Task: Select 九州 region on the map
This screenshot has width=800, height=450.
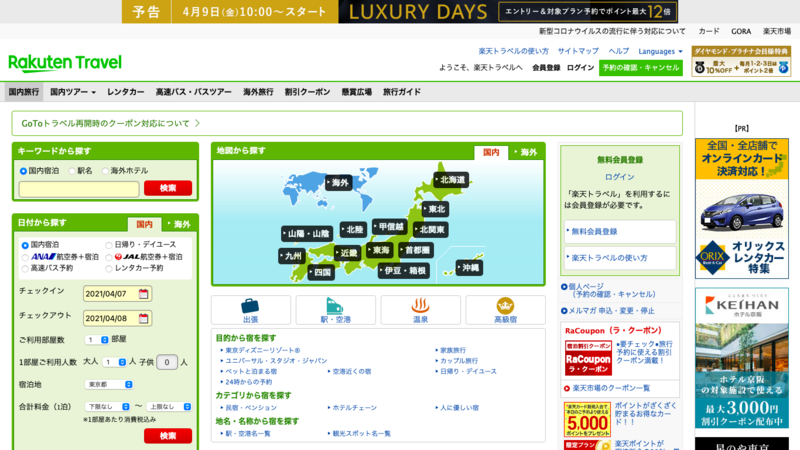Action: [292, 256]
